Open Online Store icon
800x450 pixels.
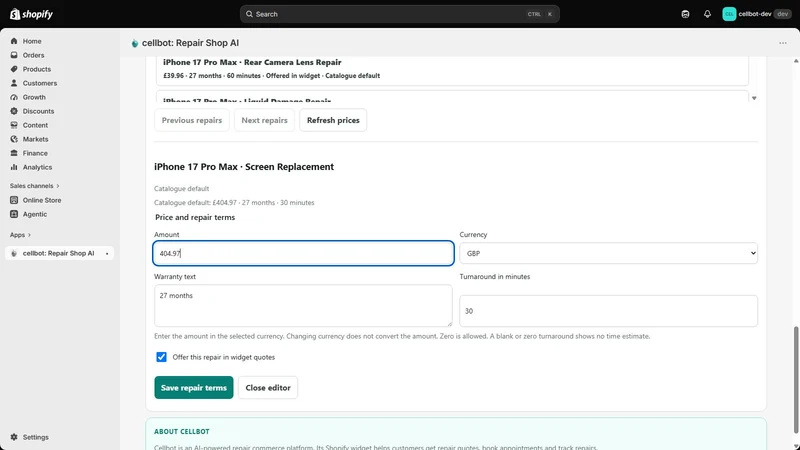pyautogui.click(x=14, y=200)
